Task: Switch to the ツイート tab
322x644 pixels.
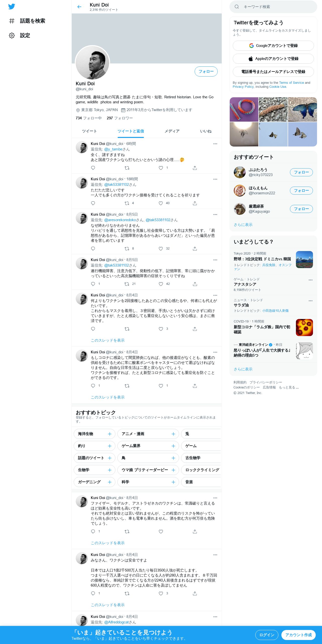Action: (89, 131)
